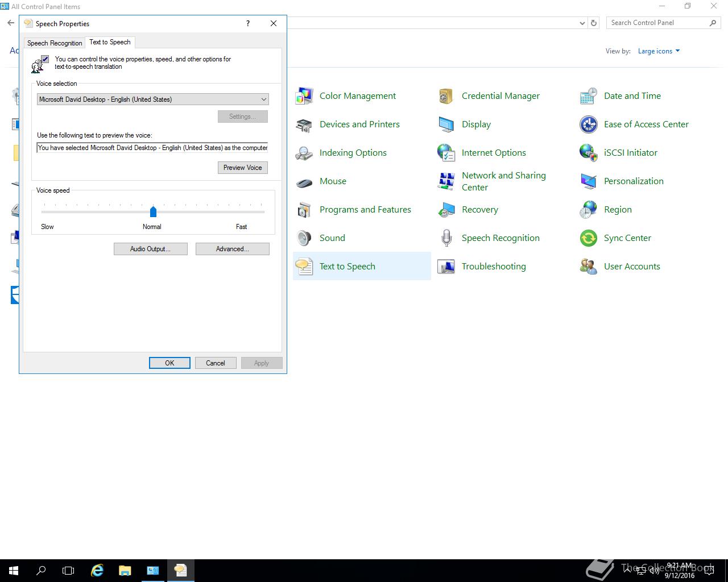Click the Preview Voice button
This screenshot has height=582, width=728.
(x=243, y=168)
